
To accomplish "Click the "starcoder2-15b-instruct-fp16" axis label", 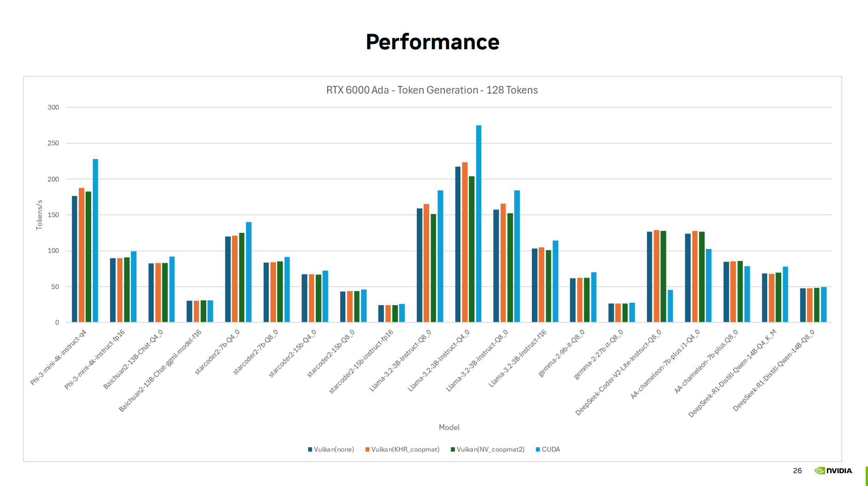I will point(361,361).
